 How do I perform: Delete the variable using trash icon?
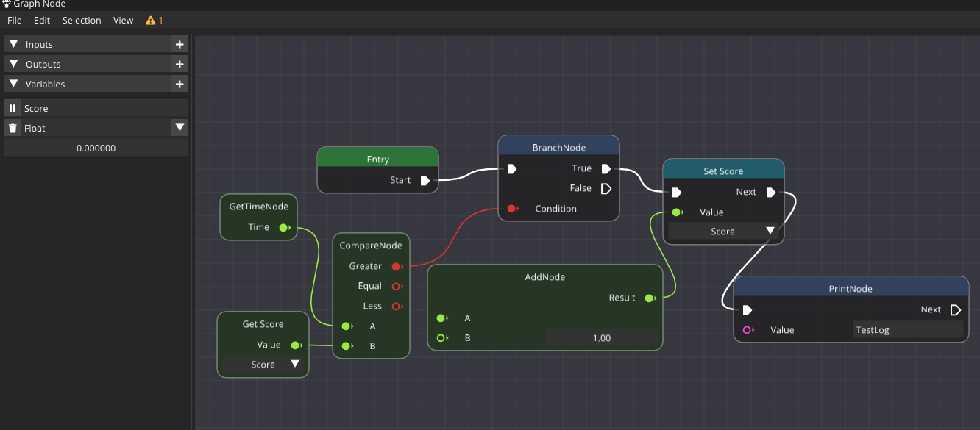[13, 128]
